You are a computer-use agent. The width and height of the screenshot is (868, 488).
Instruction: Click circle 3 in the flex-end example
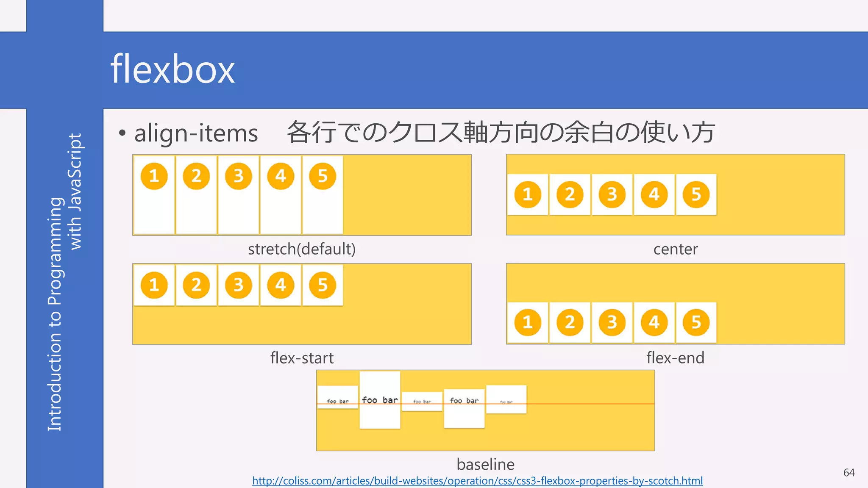(x=612, y=322)
